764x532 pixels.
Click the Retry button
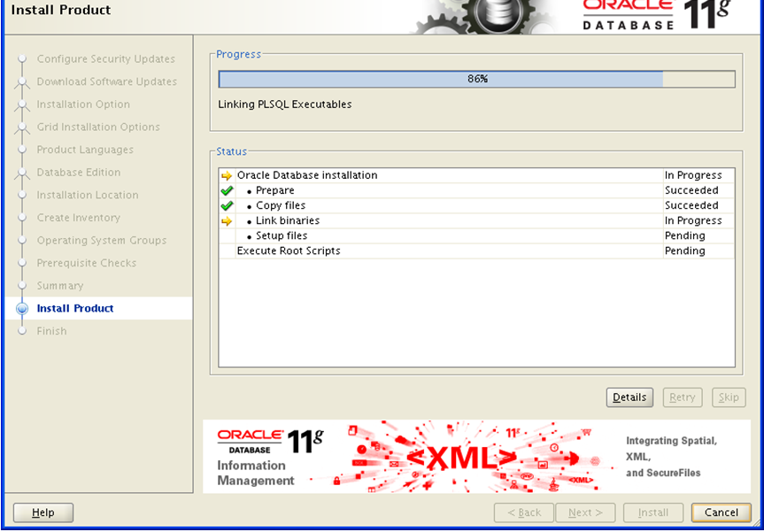pos(683,397)
